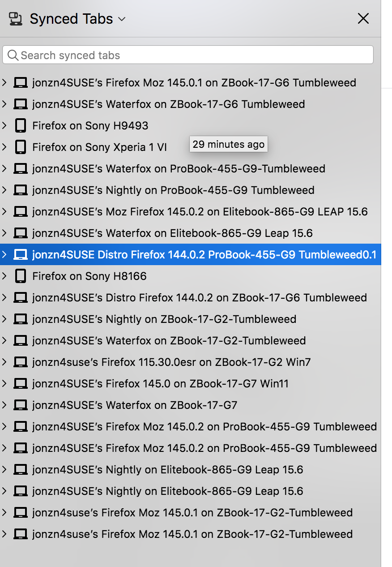The width and height of the screenshot is (392, 567).
Task: Open the Synced Tabs sidebar switcher dropdown
Action: click(122, 19)
